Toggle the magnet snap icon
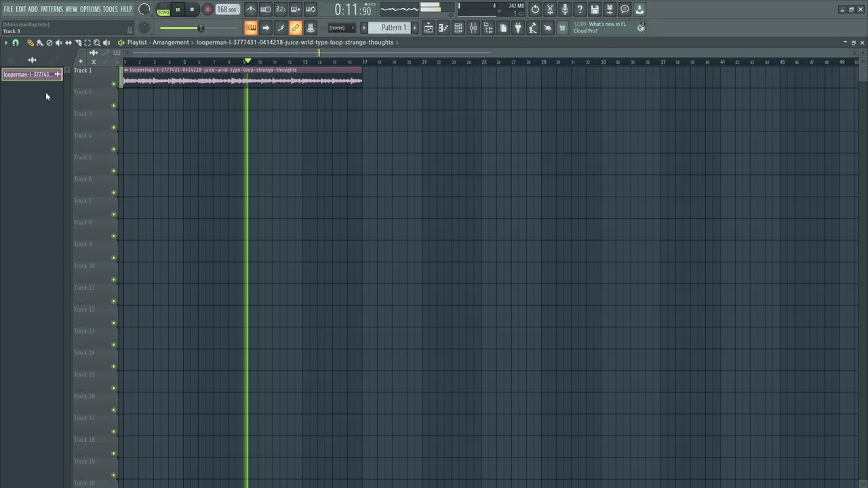Image resolution: width=868 pixels, height=488 pixels. 16,43
